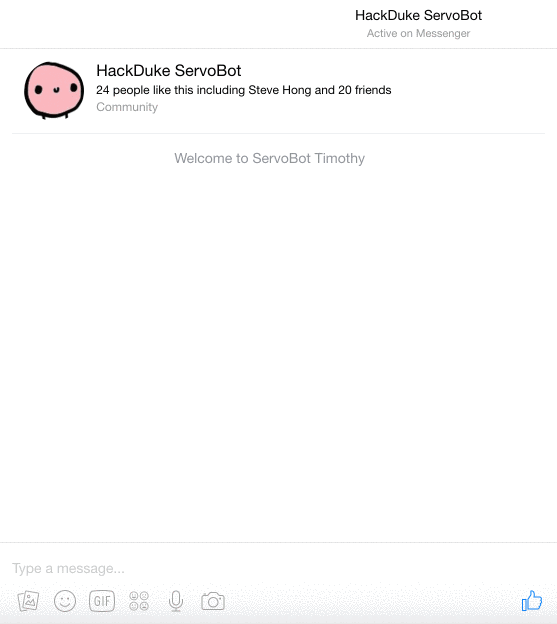Open the camera icon to take a photo

[x=213, y=601]
